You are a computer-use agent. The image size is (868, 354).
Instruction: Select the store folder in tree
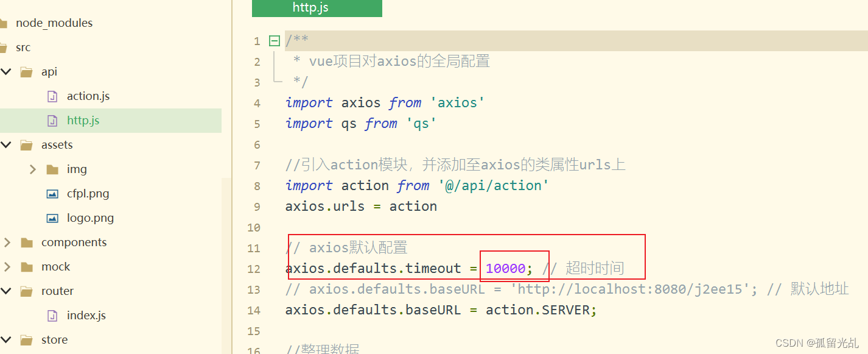pos(54,340)
